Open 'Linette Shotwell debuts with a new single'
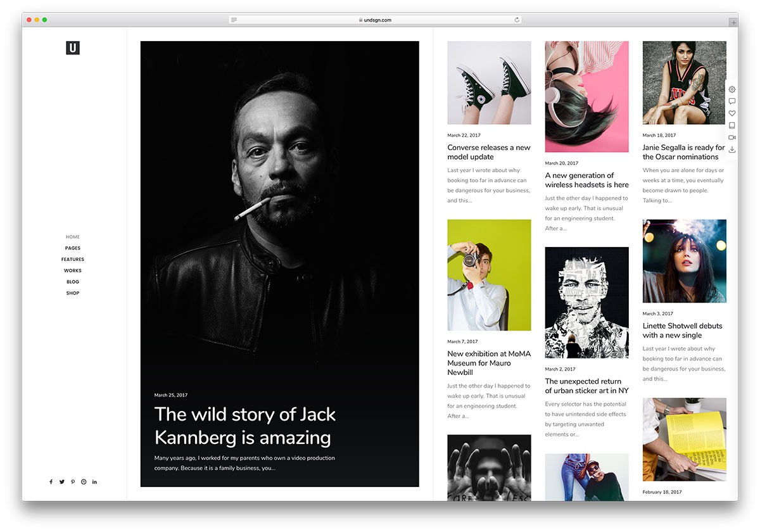This screenshot has height=532, width=760. point(683,331)
